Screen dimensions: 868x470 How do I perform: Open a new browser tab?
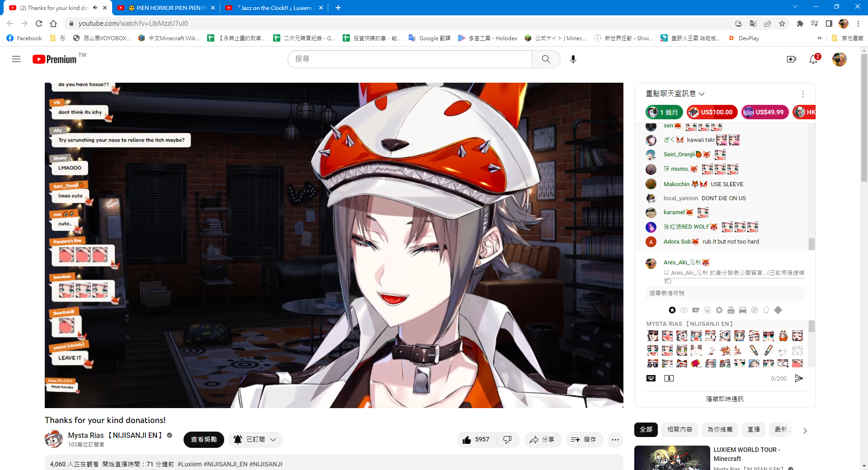pyautogui.click(x=338, y=8)
